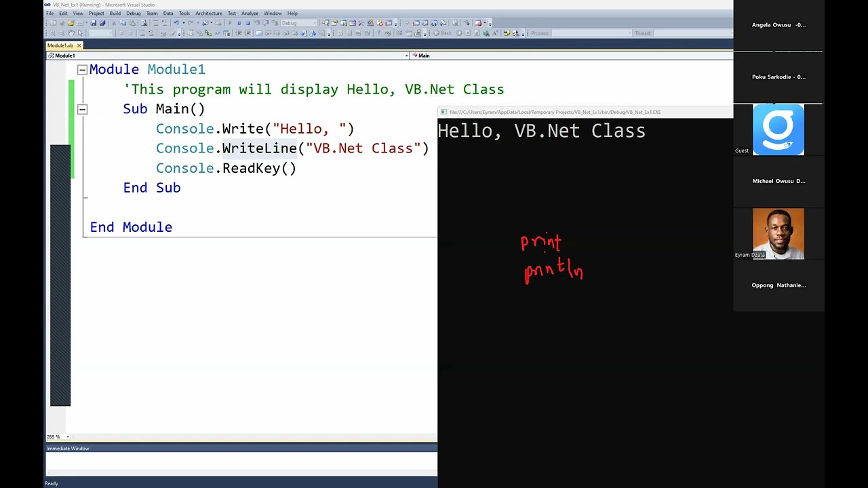Screen dimensions: 868x488
Task: Click the "End Module" code line
Action: pos(131,227)
